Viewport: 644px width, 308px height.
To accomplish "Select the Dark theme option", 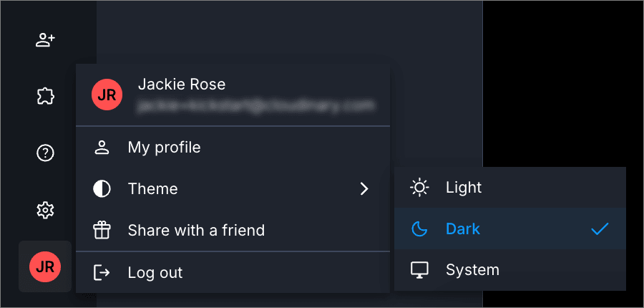I will 463,229.
